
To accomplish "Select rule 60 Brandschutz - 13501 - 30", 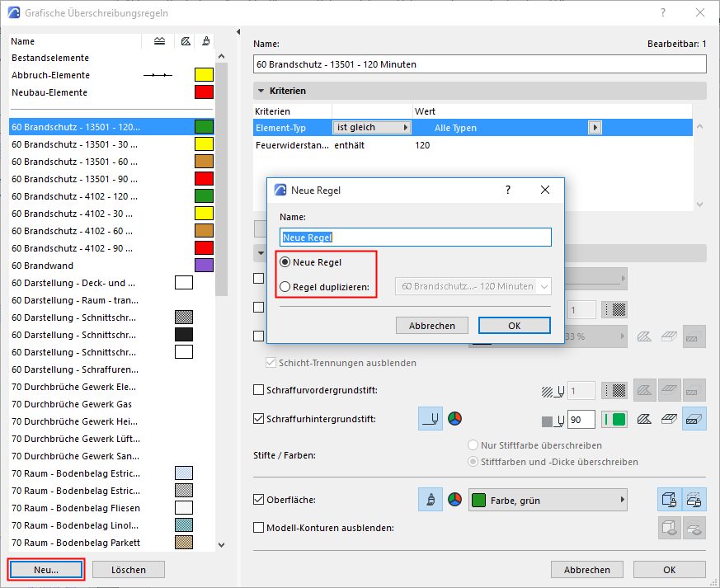I will [x=111, y=144].
